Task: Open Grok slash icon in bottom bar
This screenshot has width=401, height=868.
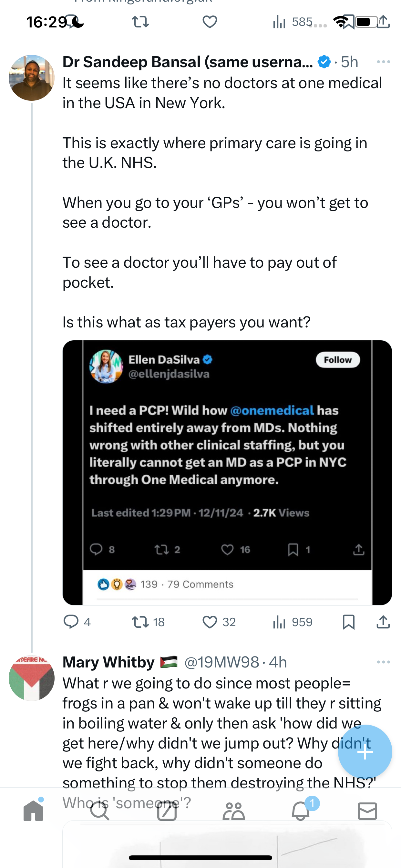Action: 167,811
